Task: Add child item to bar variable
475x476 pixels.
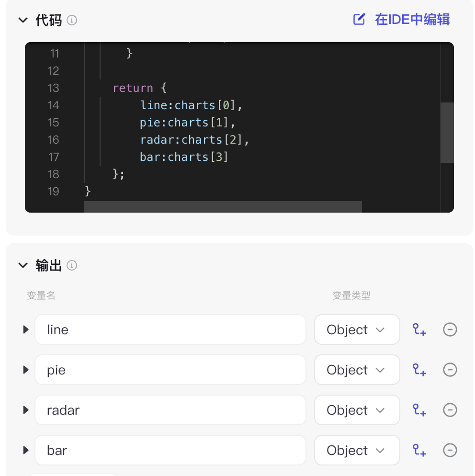Action: click(419, 450)
